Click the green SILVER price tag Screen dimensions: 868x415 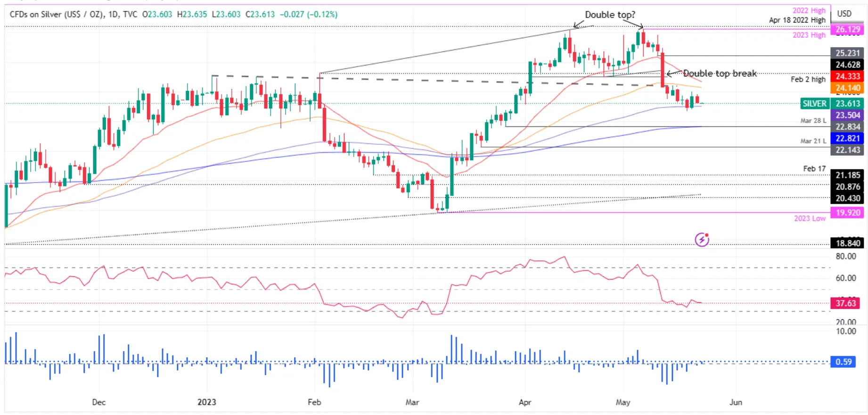tap(815, 104)
